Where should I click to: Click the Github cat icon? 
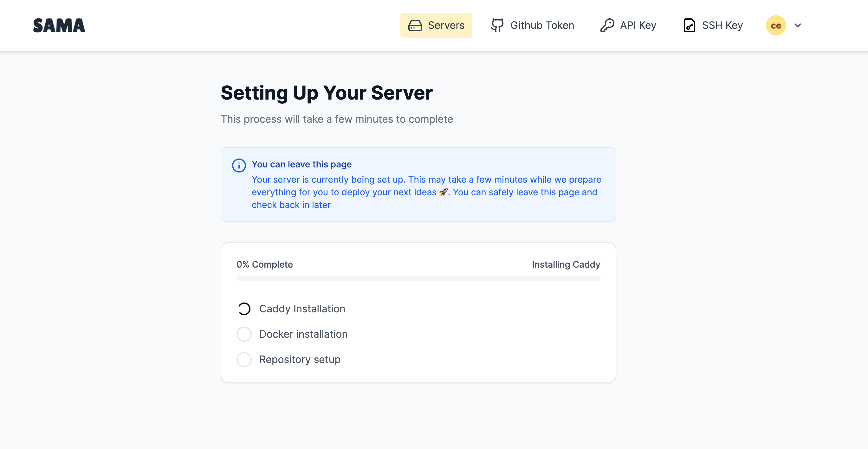click(497, 25)
